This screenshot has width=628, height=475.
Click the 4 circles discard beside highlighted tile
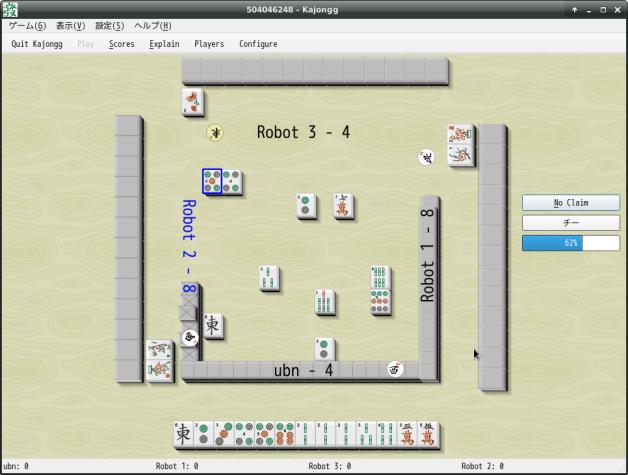point(232,181)
